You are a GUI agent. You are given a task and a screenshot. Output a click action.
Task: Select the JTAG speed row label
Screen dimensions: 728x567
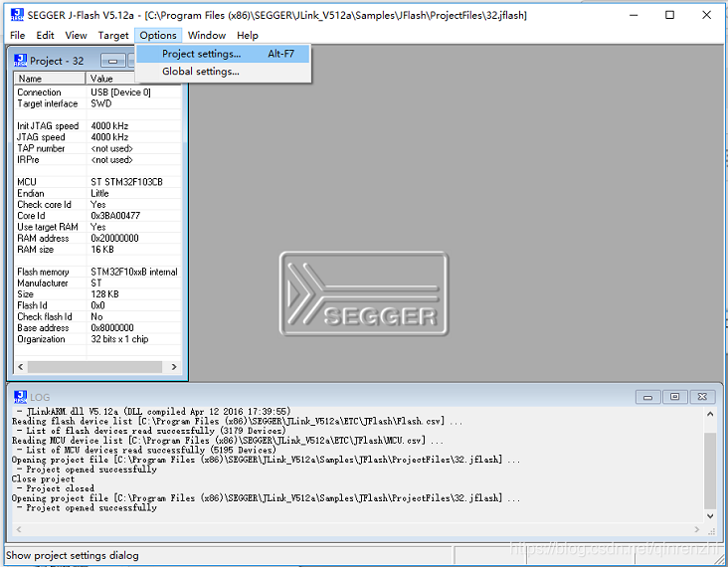click(x=41, y=137)
